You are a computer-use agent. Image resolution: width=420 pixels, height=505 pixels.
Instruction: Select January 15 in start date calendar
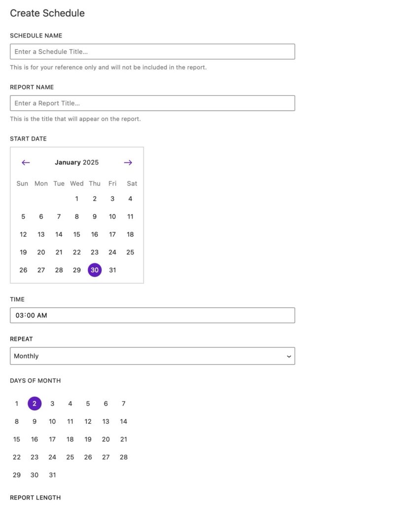point(77,235)
